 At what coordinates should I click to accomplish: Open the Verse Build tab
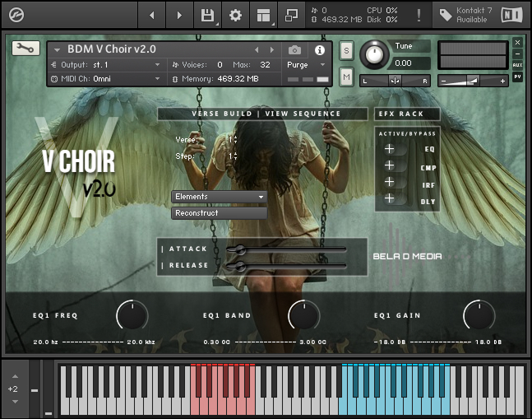point(222,114)
